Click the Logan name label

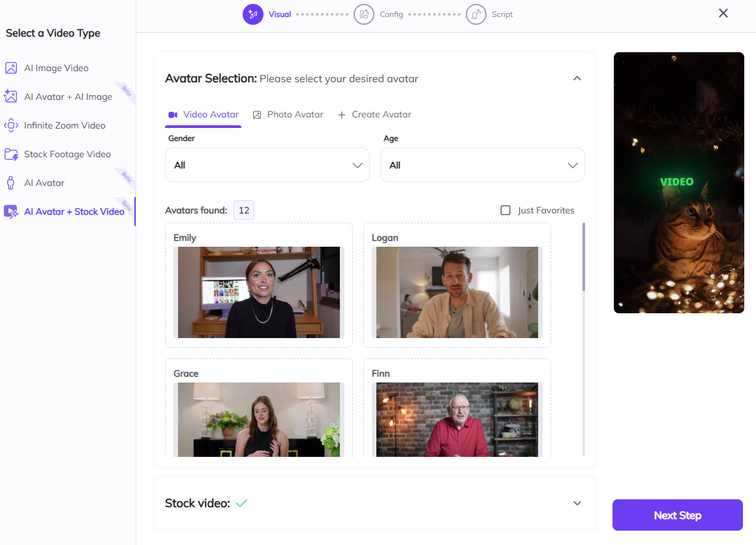(x=385, y=238)
